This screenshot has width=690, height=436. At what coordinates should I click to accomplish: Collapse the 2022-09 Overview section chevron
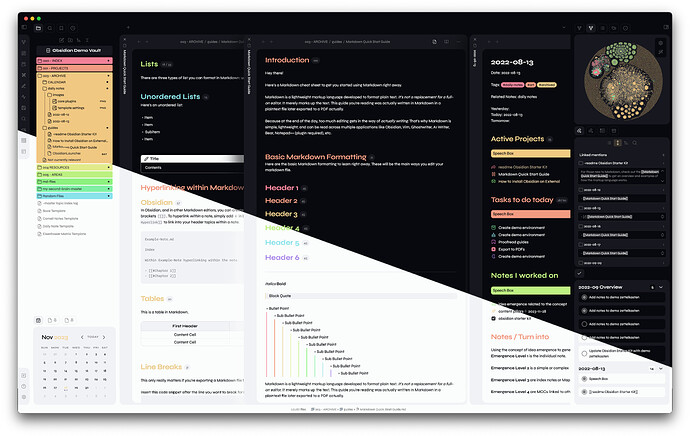tap(661, 287)
